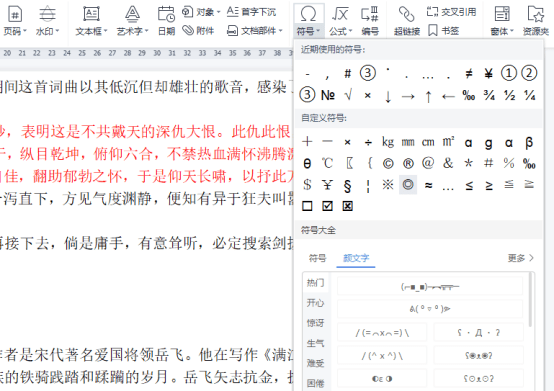Insert the ® registered symbol
554x391 pixels.
pyautogui.click(x=408, y=163)
